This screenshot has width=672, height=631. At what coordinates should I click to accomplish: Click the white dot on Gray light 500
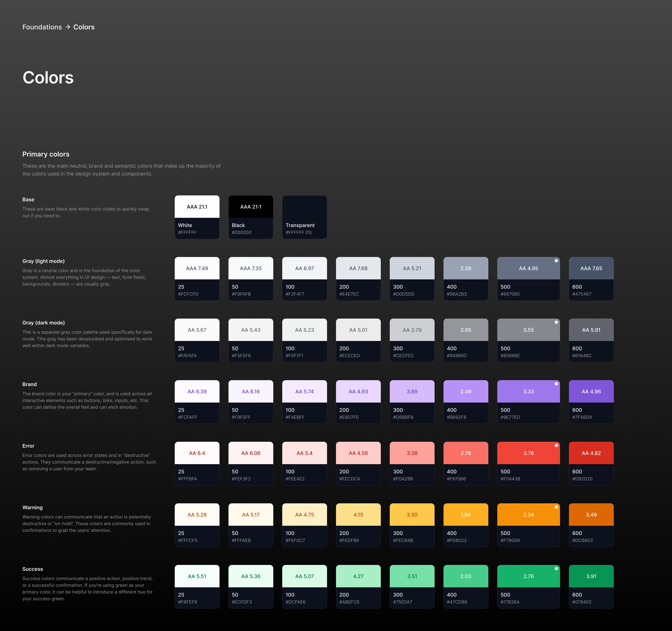pyautogui.click(x=556, y=261)
